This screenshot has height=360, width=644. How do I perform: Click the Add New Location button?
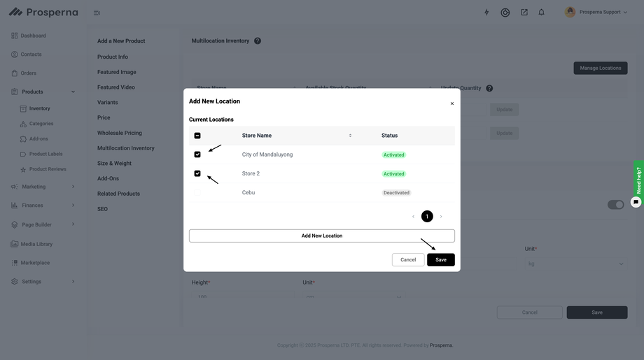coord(322,236)
